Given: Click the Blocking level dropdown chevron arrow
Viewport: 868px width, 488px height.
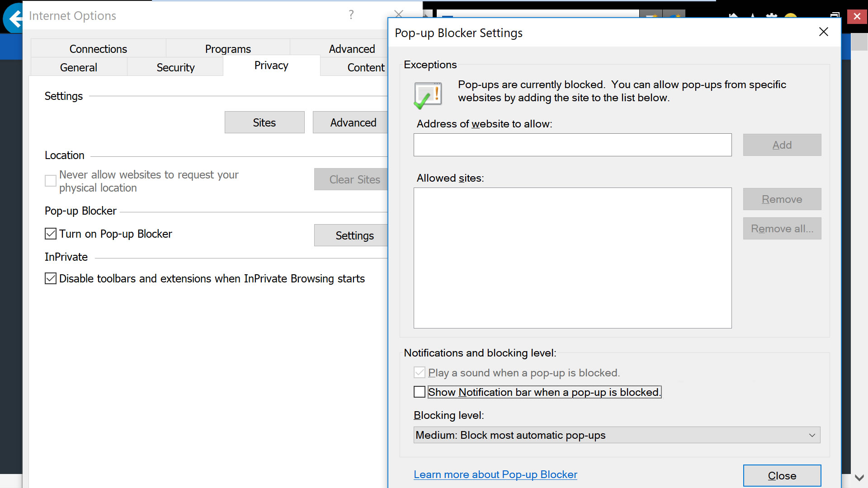Looking at the screenshot, I should (812, 435).
